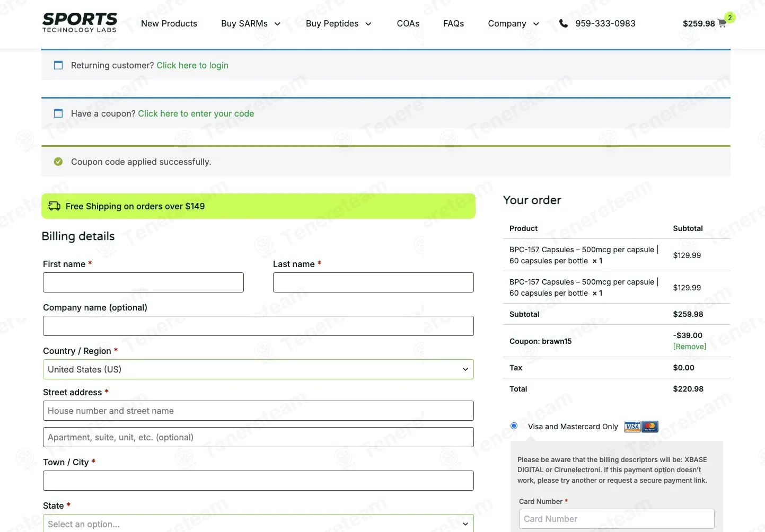Open the Country / Region dropdown
The height and width of the screenshot is (532, 765).
click(258, 369)
